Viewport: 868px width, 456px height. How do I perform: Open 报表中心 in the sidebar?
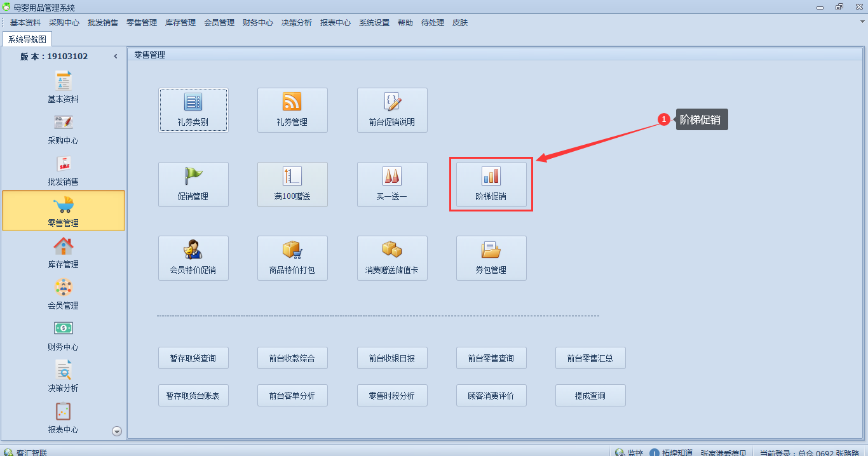[64, 418]
